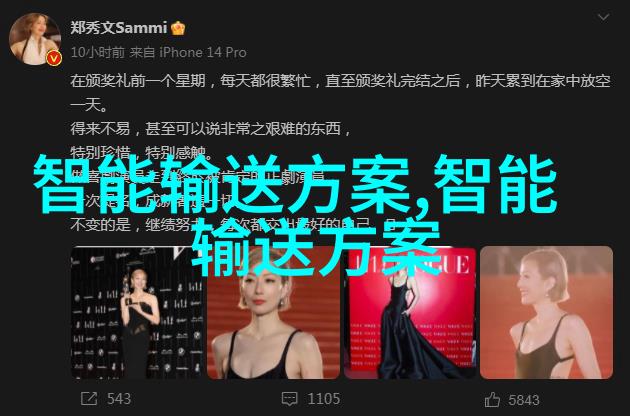
Task: Open the 543 reposts count
Action: pyautogui.click(x=119, y=399)
